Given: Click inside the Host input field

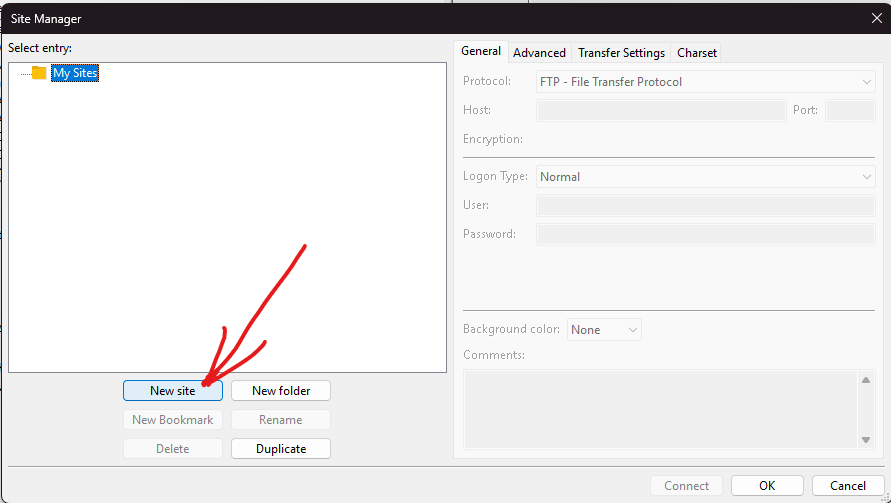Looking at the screenshot, I should (x=660, y=111).
